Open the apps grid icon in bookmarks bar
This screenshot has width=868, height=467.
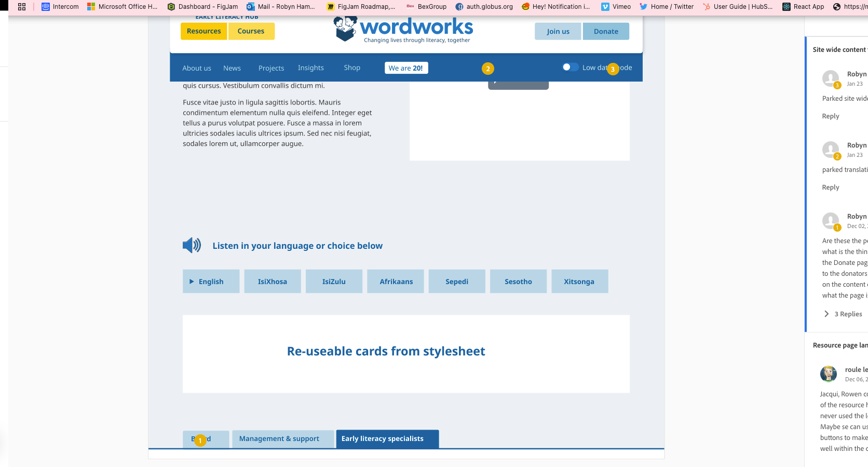point(22,7)
